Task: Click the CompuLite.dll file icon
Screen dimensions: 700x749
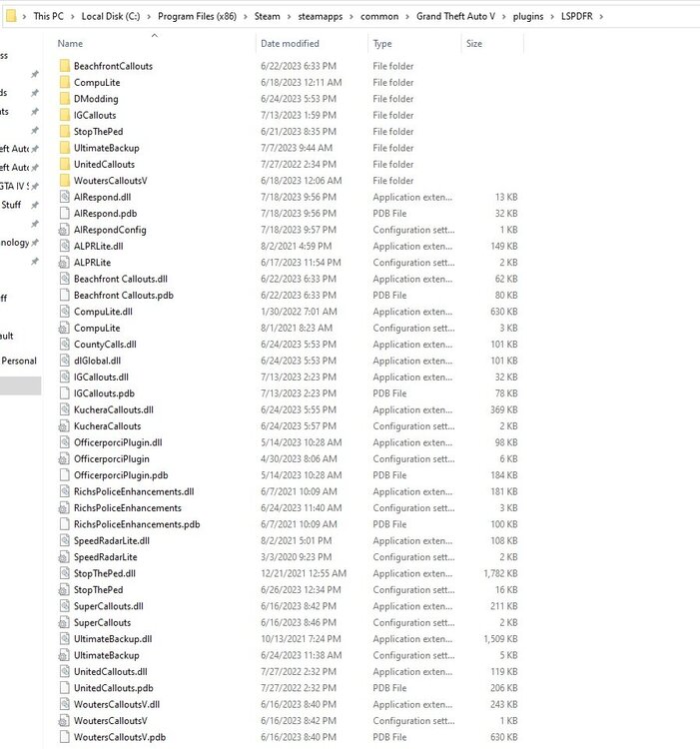Action: (65, 312)
